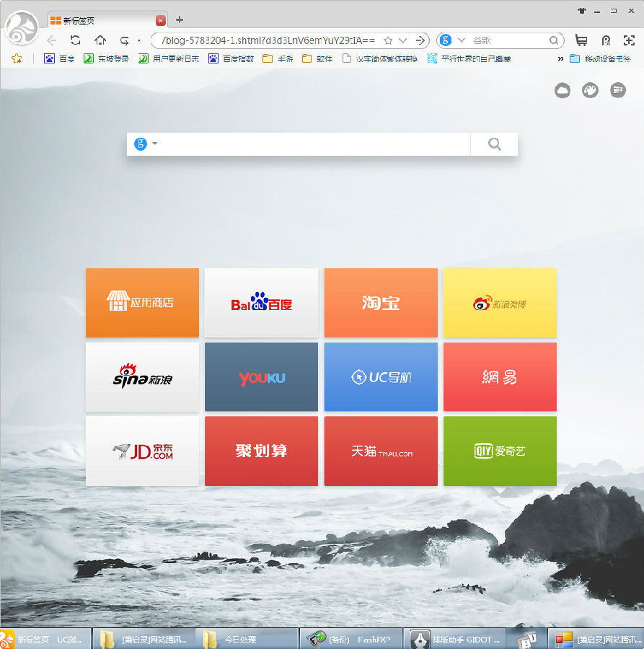The width and height of the screenshot is (644, 649).
Task: Open the skin shirt icon in title bar
Action: coord(582,11)
